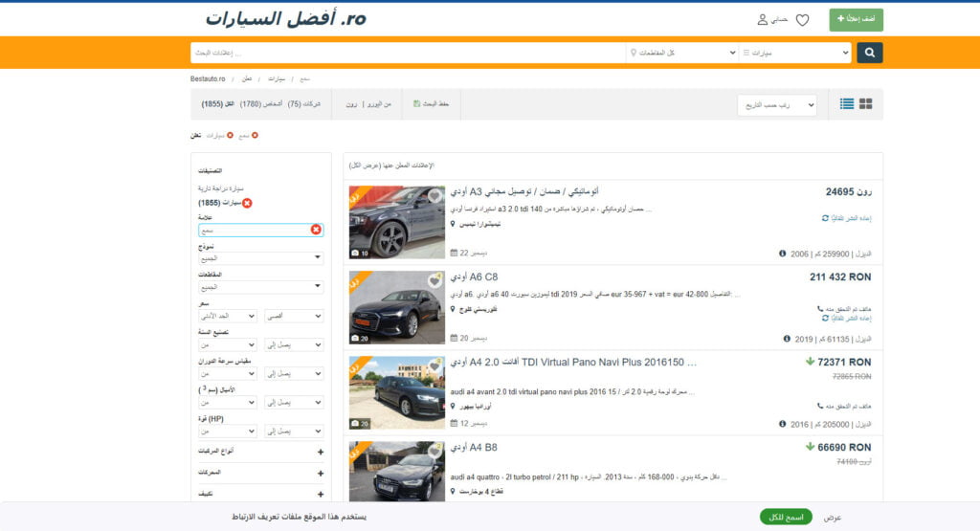Image resolution: width=980 pixels, height=531 pixels.
Task: Click Bestauto.ro breadcrumb link
Action: coord(208,78)
